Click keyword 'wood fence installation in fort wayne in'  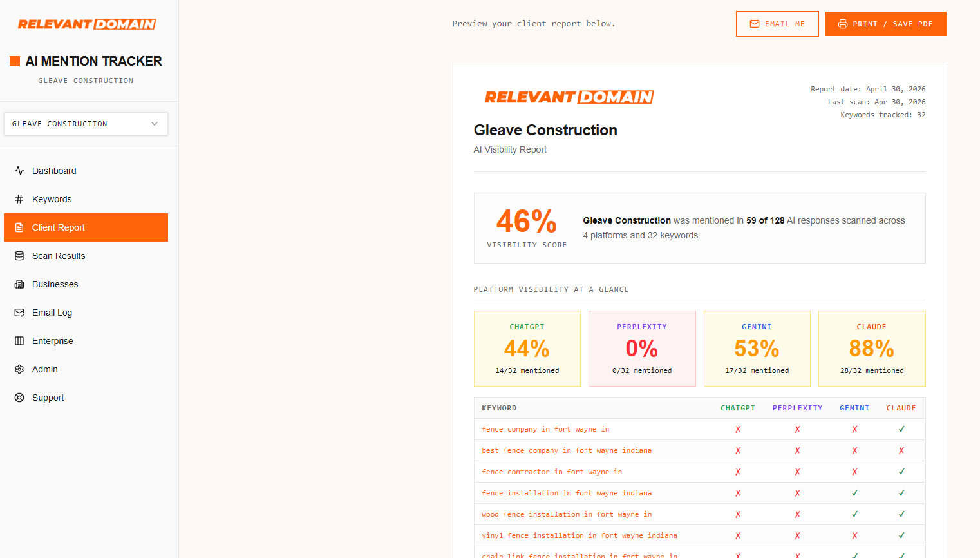point(567,514)
